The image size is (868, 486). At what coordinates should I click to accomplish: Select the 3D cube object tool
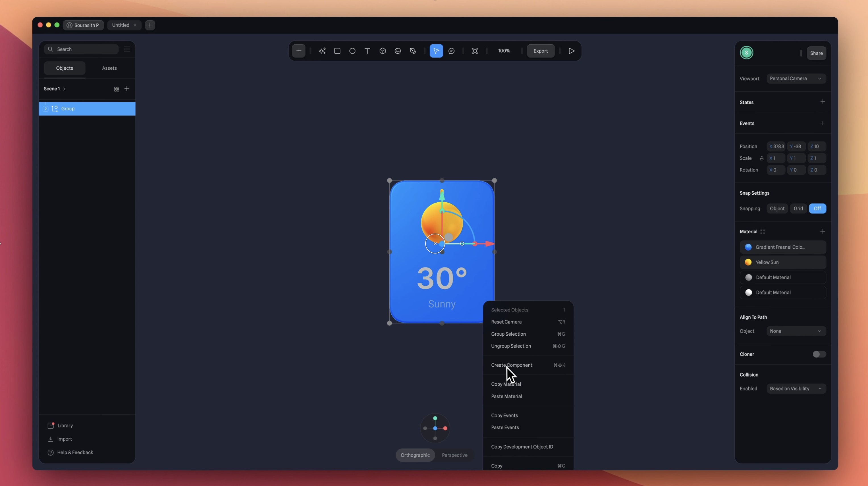383,51
